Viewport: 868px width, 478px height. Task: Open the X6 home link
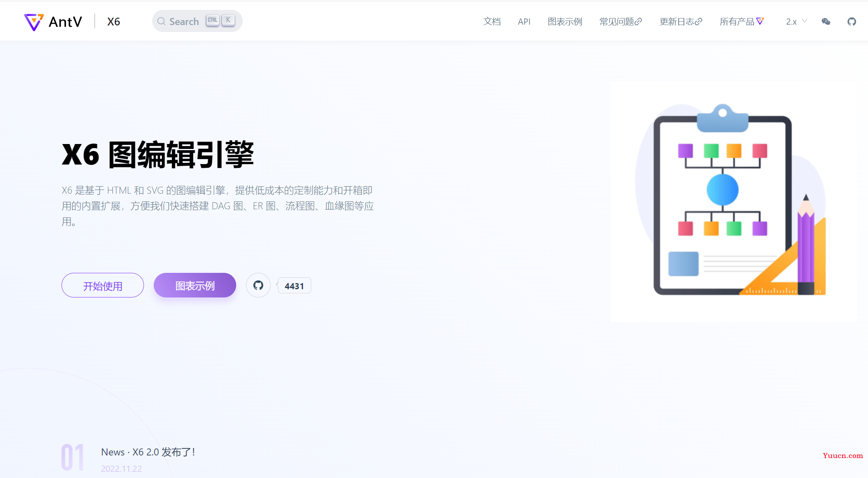(x=114, y=22)
